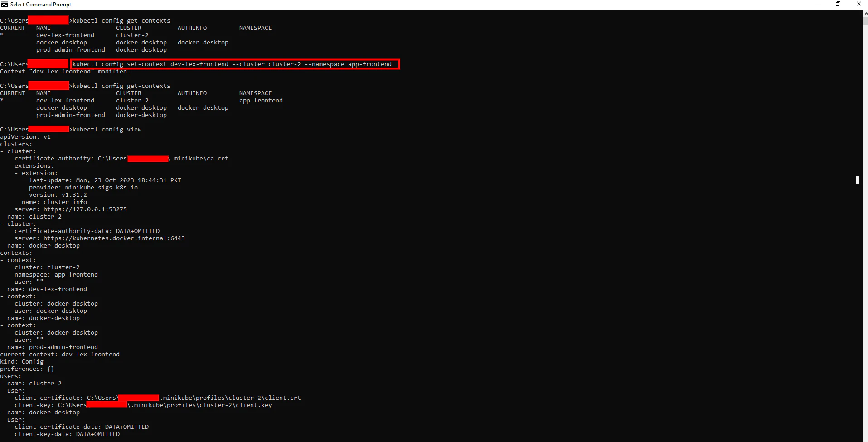The image size is (868, 442).
Task: Click the restore window button
Action: click(x=838, y=4)
